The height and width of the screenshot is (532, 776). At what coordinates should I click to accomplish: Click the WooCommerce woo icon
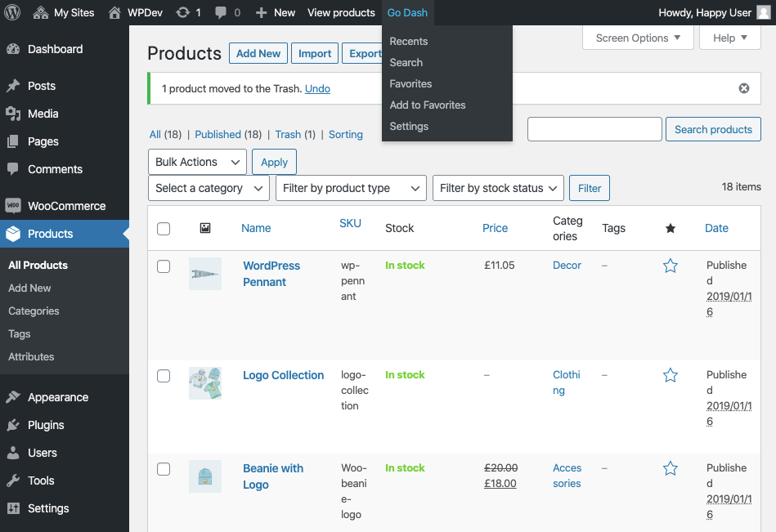tap(13, 206)
